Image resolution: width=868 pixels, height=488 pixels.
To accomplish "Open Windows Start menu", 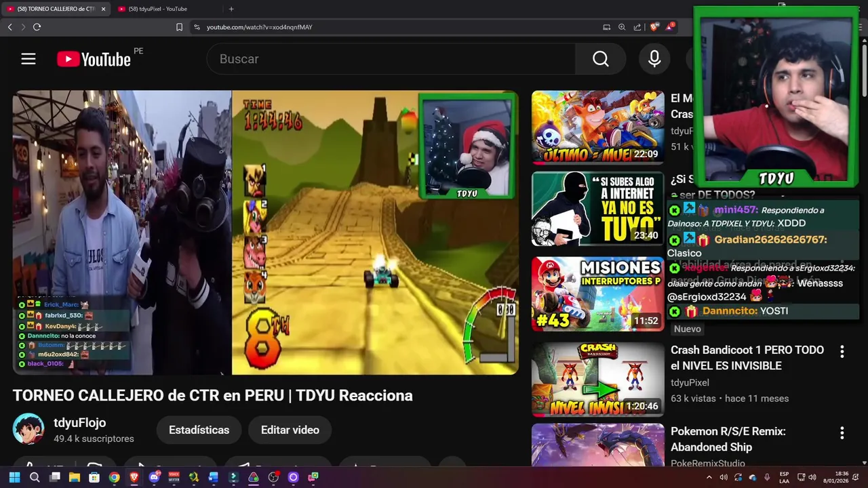I will point(14,477).
